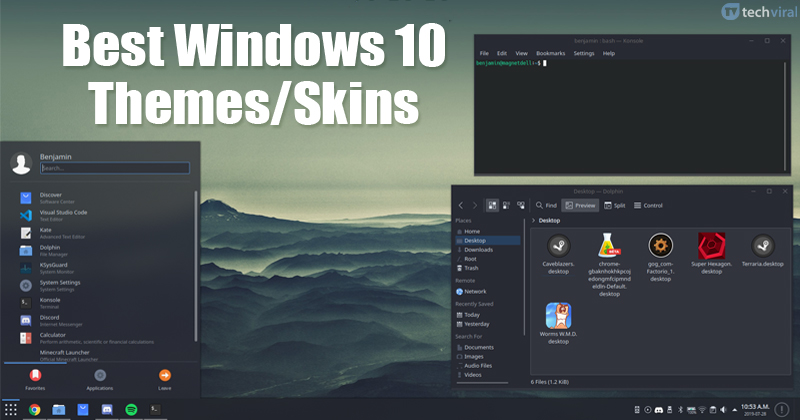Open Discord from the taskbar
800x420 pixels.
click(x=107, y=409)
